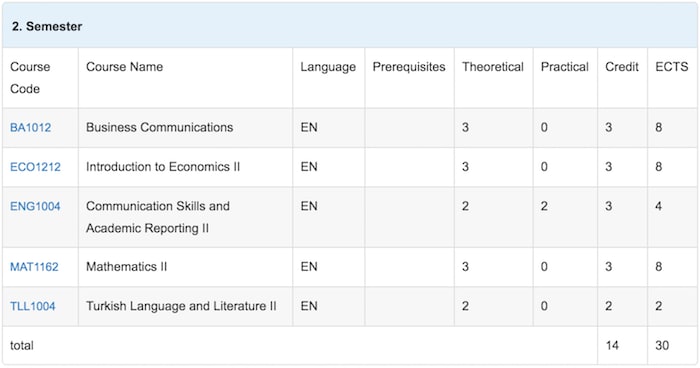Click the total ECTS value 30
The height and width of the screenshot is (368, 700).
[662, 346]
